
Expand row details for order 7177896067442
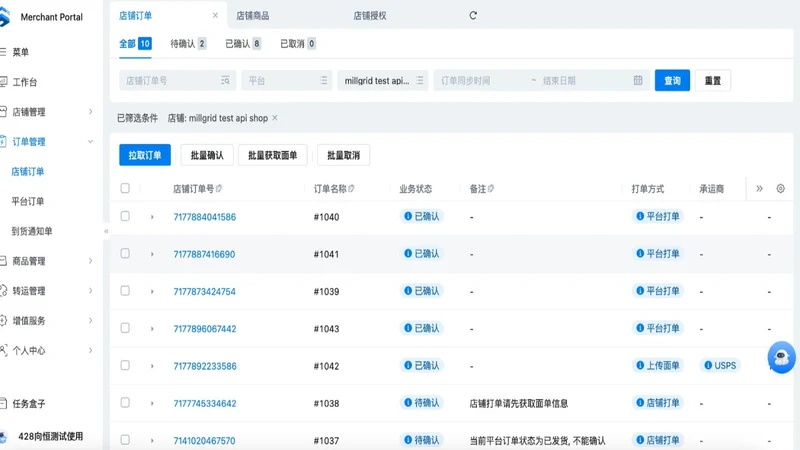[x=152, y=329]
